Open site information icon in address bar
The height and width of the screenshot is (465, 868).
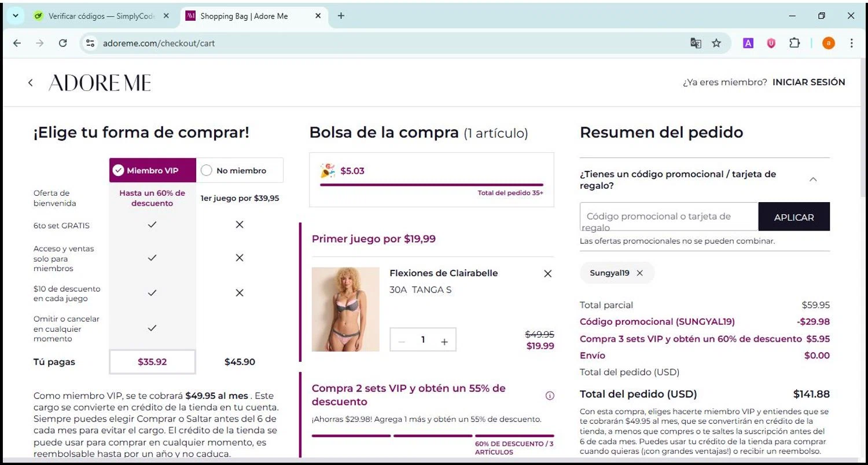click(x=90, y=43)
